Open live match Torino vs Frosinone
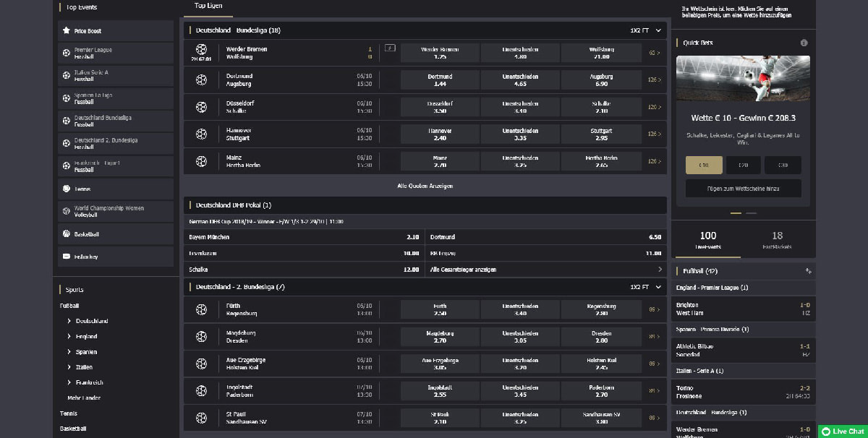 coord(743,392)
